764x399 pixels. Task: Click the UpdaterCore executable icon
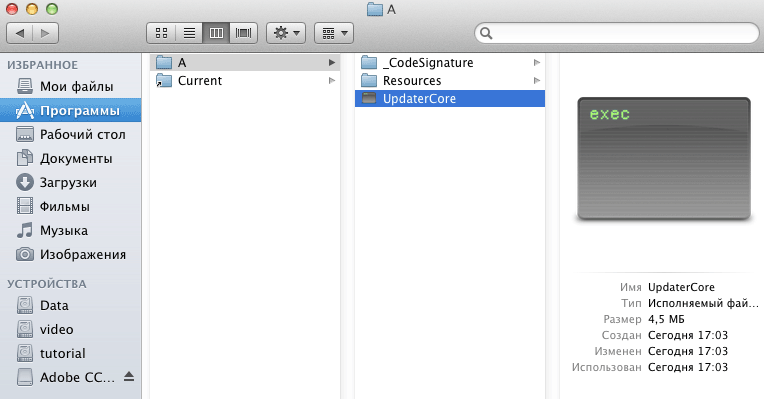[x=369, y=98]
